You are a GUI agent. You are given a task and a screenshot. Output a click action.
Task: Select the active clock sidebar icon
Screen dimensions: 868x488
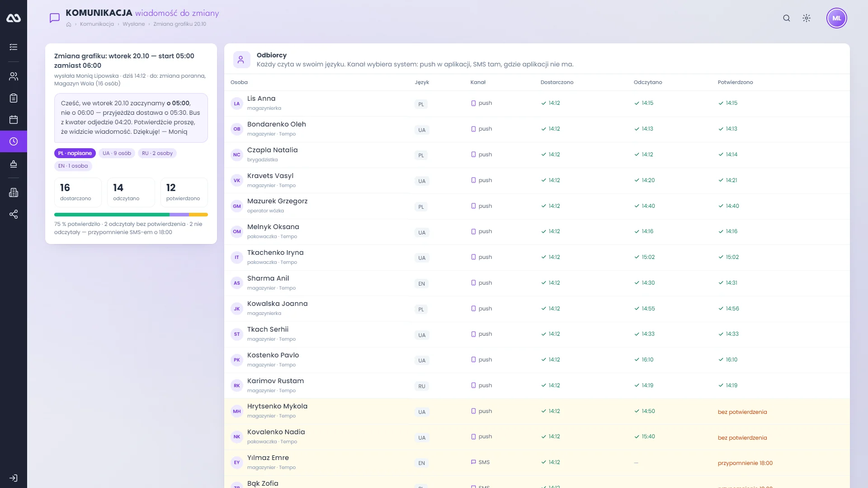click(x=14, y=141)
